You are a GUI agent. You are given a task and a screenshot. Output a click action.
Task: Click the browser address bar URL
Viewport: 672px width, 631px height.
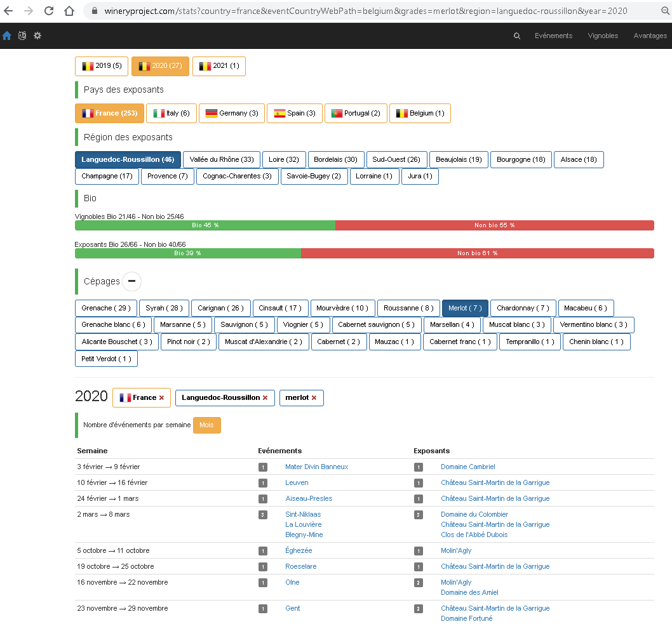click(x=366, y=11)
